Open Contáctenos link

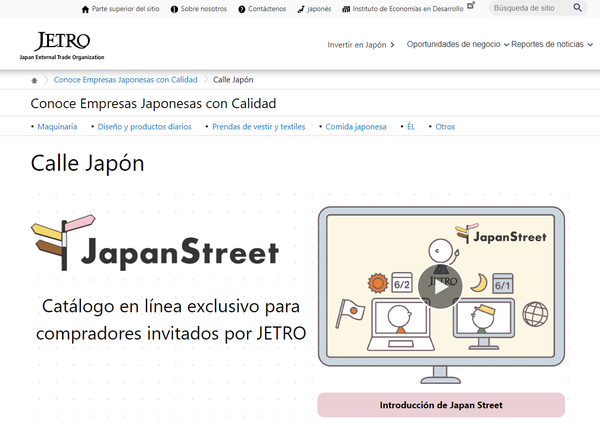[x=267, y=9]
